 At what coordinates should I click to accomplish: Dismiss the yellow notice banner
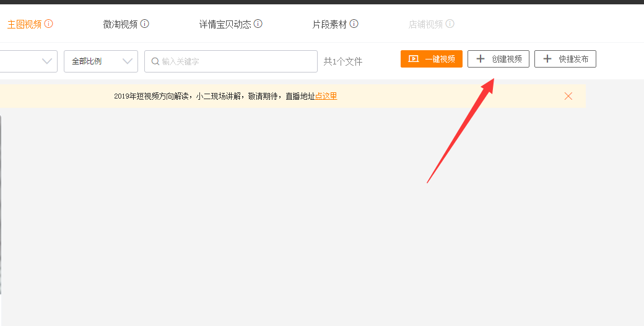click(568, 96)
